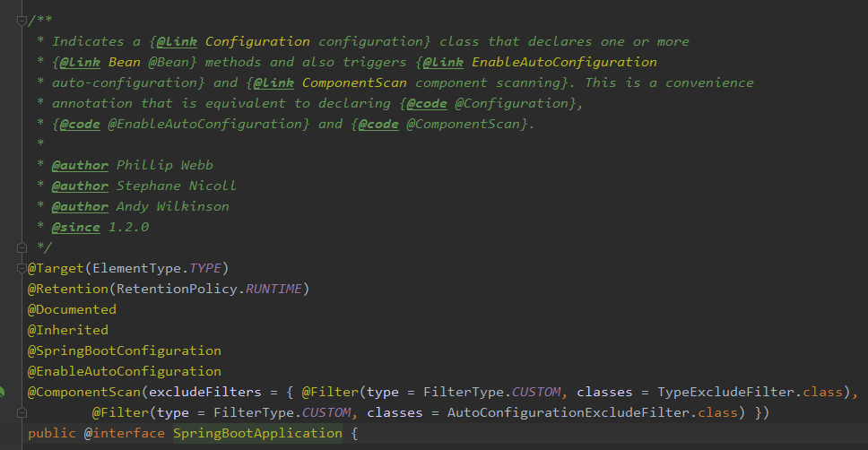Collapse the Javadoc comment block at its start
Screen dimensions: 868x450
[22, 21]
